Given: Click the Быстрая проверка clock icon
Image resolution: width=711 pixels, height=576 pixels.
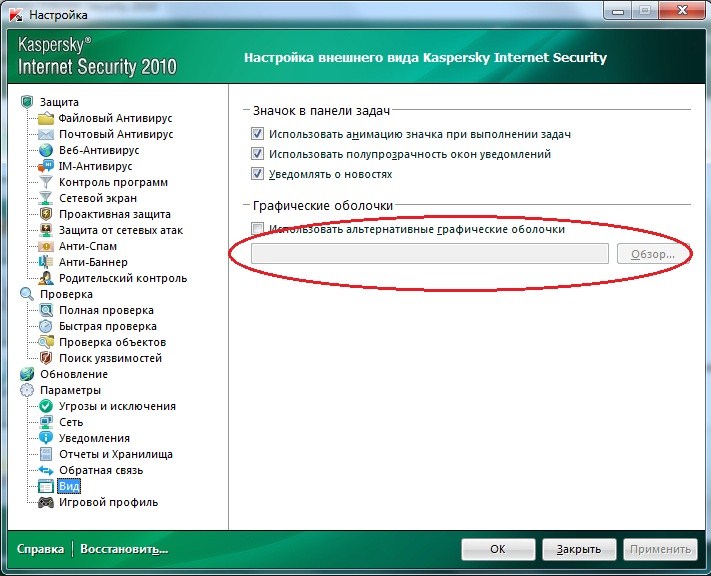Looking at the screenshot, I should click(46, 326).
